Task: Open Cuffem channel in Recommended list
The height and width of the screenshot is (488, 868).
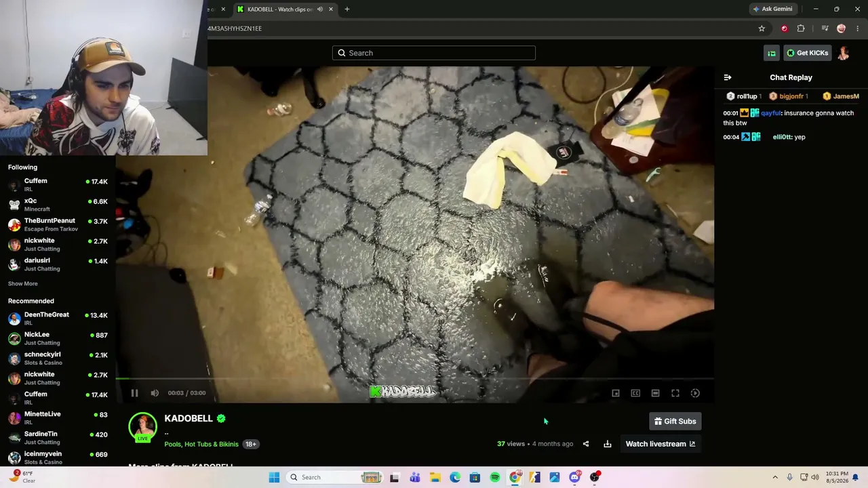Action: 58,398
